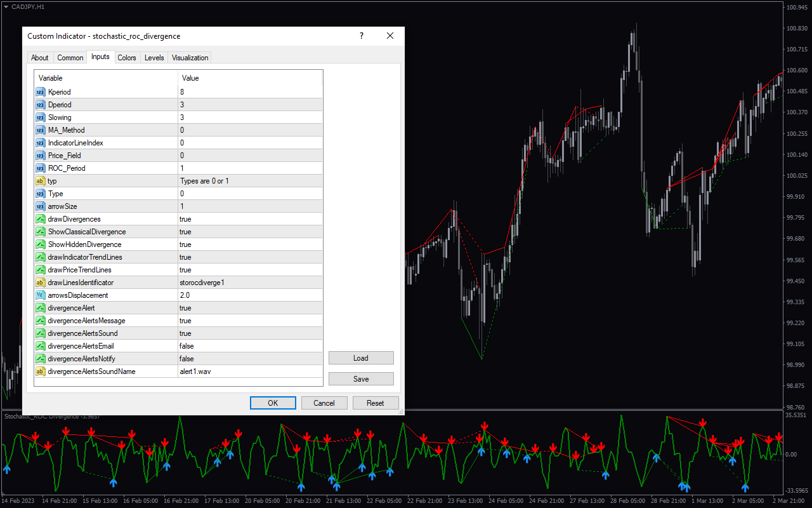Click the ShowClassicalDivergence boolean icon

(x=41, y=232)
